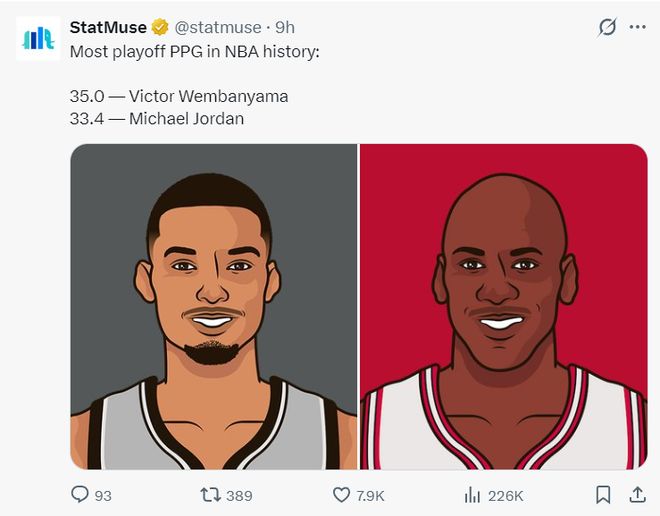
Task: Click the 389 reposts count
Action: click(x=239, y=496)
